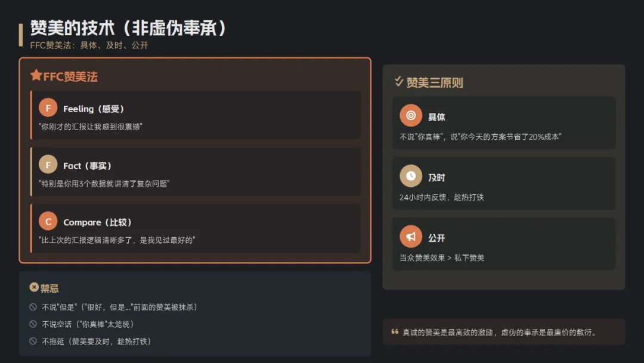Click the megaphone icon next to 公开

411,236
